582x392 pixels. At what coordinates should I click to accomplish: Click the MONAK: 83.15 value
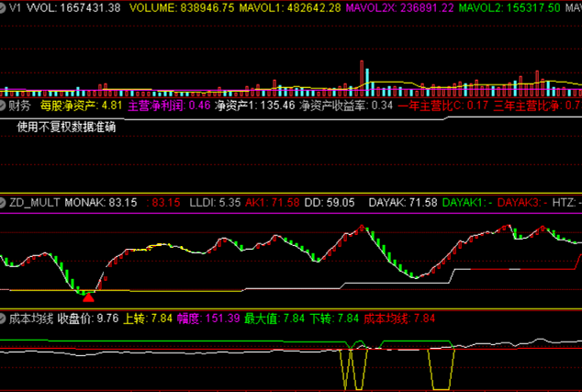pos(101,202)
